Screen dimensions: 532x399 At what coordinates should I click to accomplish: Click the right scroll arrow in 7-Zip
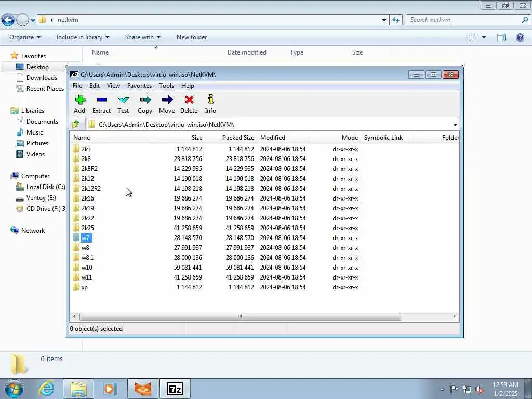click(x=454, y=316)
